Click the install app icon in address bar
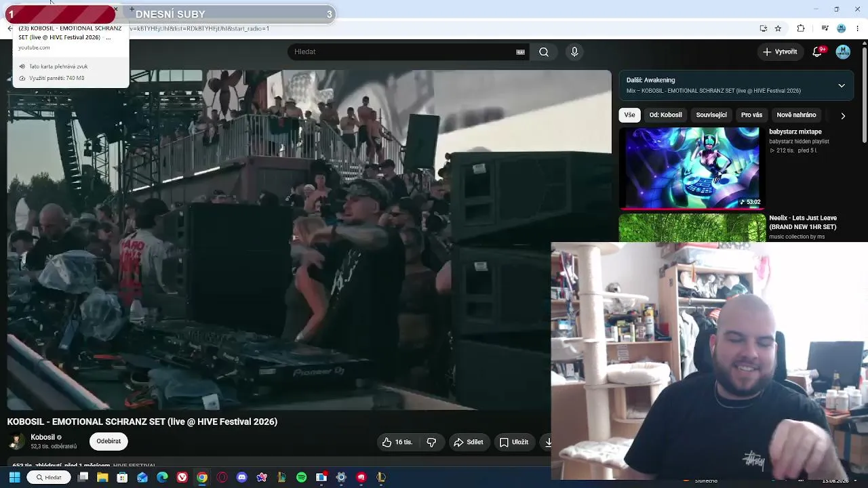Image resolution: width=868 pixels, height=488 pixels. pos(764,28)
